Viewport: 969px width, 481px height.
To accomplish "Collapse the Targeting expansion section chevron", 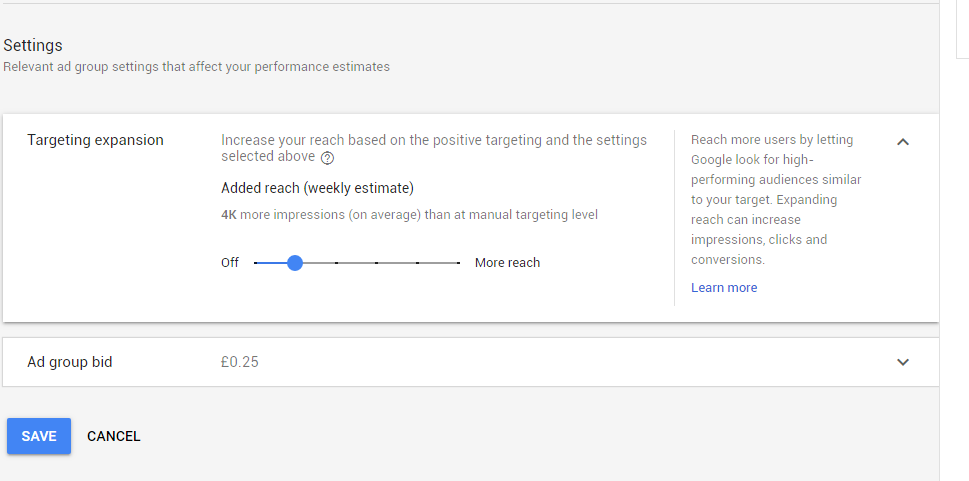I will coord(903,142).
